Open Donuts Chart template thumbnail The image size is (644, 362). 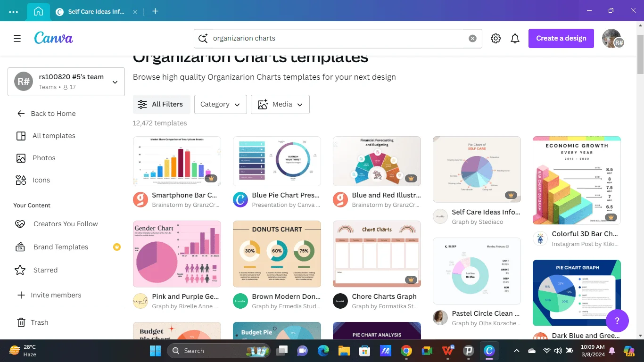pyautogui.click(x=277, y=254)
